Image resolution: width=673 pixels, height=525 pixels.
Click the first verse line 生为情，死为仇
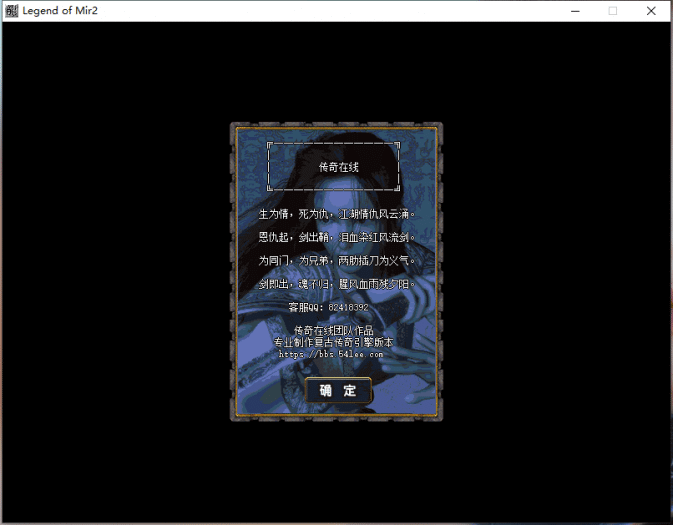click(x=336, y=214)
